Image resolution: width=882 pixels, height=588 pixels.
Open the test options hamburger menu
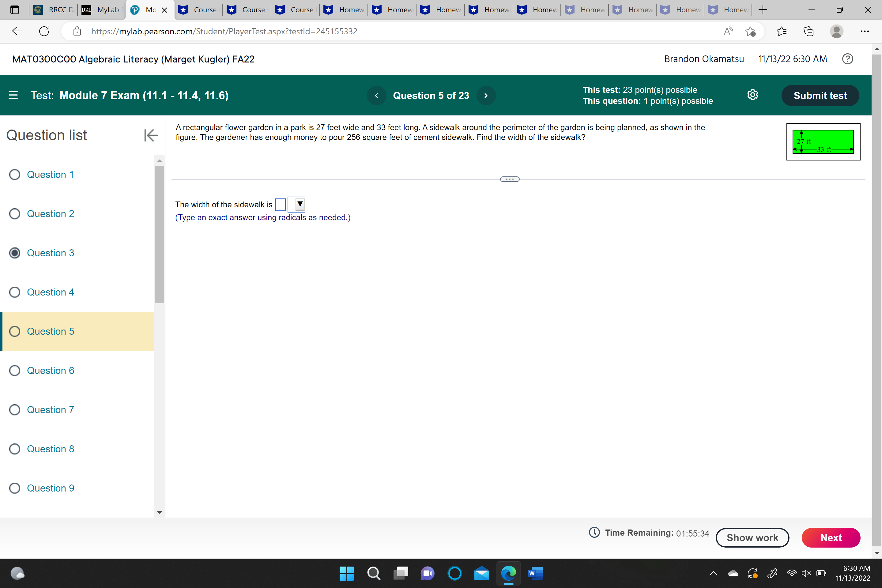pos(13,95)
